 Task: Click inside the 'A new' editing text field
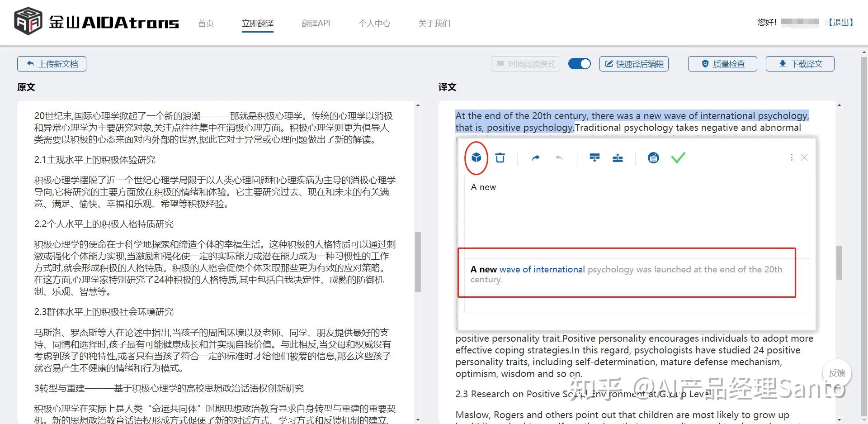[x=633, y=213]
